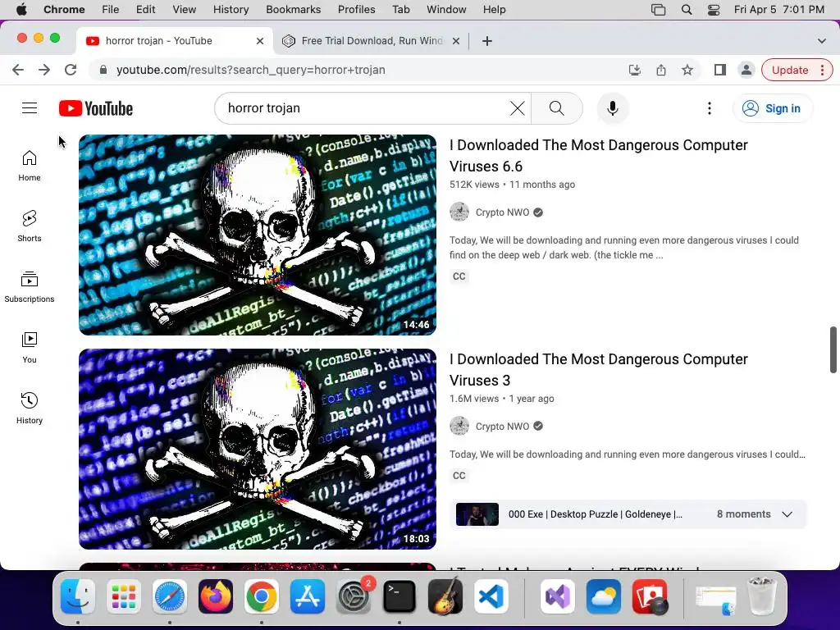
Task: Open the History menu in the menu bar
Action: [231, 10]
